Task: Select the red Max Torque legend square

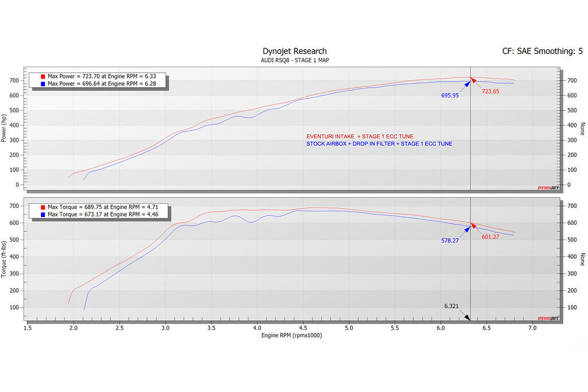Action: [44, 207]
